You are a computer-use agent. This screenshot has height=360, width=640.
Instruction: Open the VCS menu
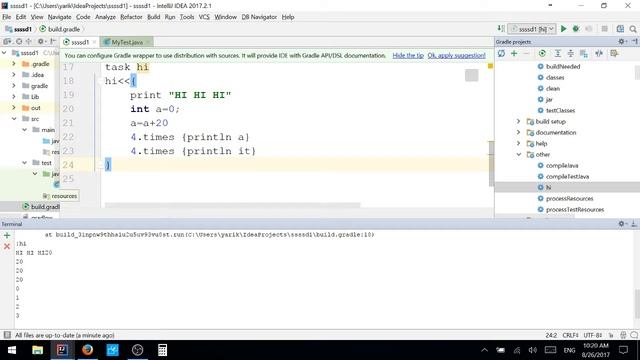(x=204, y=17)
